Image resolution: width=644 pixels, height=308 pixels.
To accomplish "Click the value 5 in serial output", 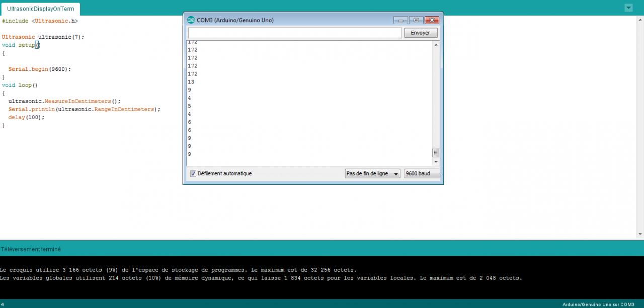I will pos(189,106).
